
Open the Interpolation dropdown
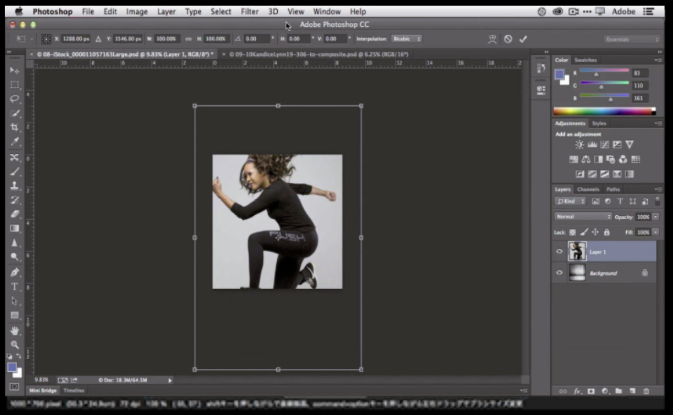point(405,39)
